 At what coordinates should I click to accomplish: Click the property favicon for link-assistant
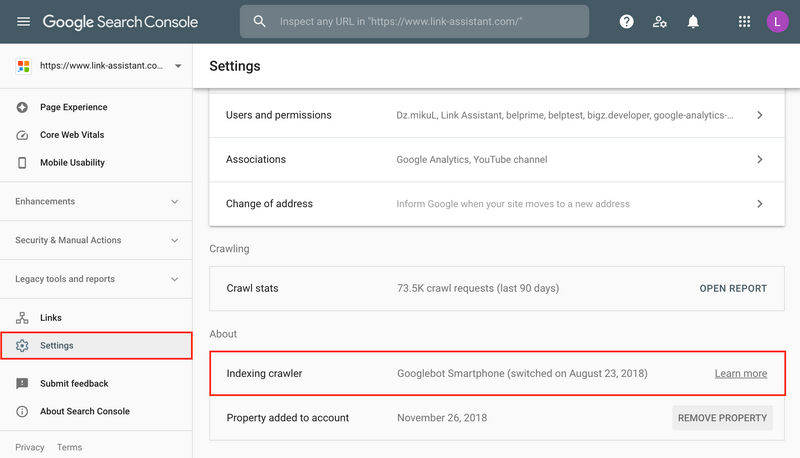(x=23, y=66)
